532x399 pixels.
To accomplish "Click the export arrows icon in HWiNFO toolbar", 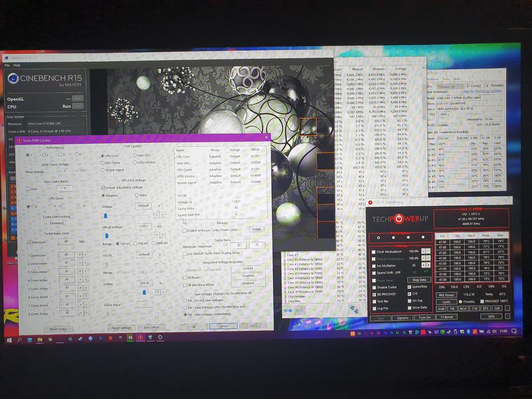I will click(x=353, y=310).
